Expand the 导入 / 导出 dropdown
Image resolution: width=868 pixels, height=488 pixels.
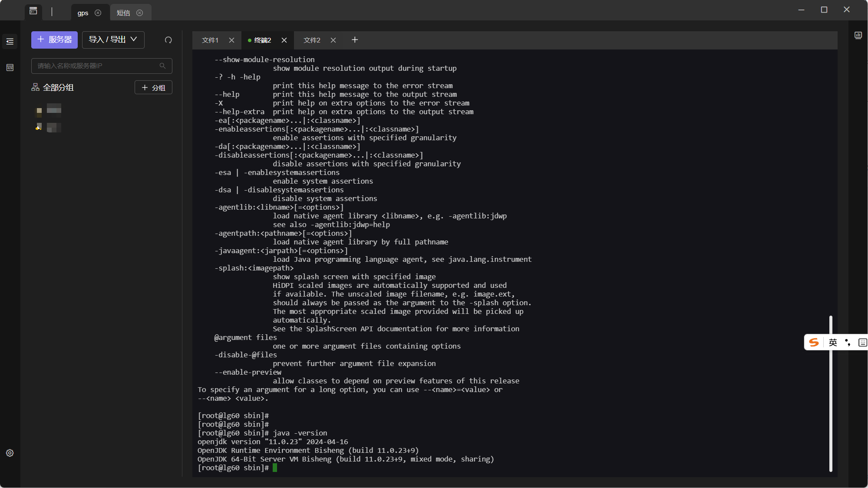(113, 40)
